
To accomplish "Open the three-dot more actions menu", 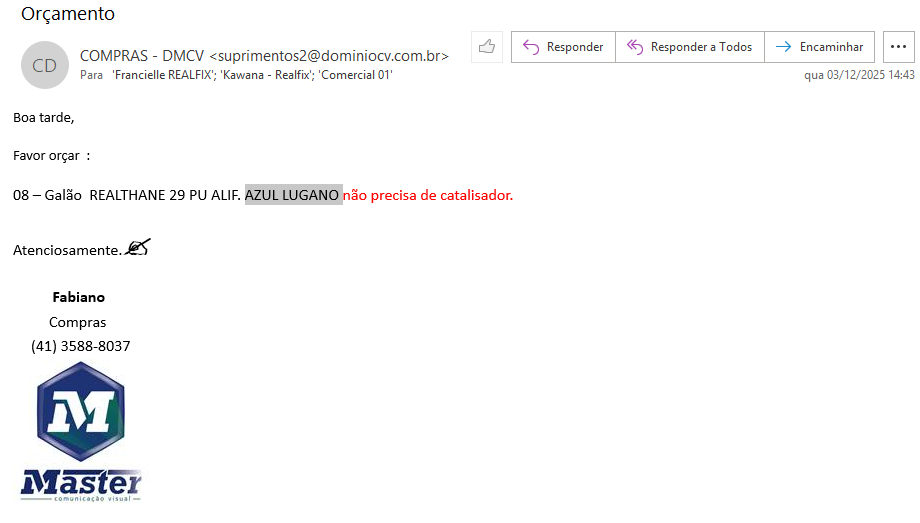I will (899, 47).
